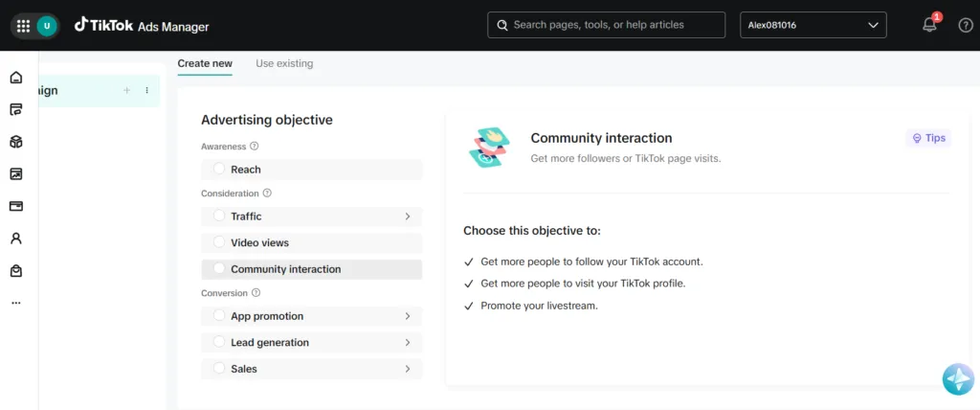
Task: Select the Traffic objective radio
Action: coord(219,216)
